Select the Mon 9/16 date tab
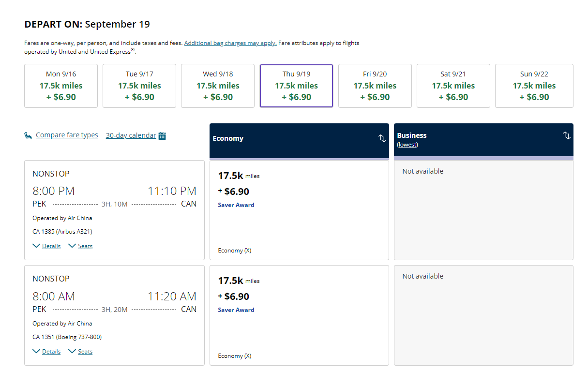588x370 pixels. 61,86
